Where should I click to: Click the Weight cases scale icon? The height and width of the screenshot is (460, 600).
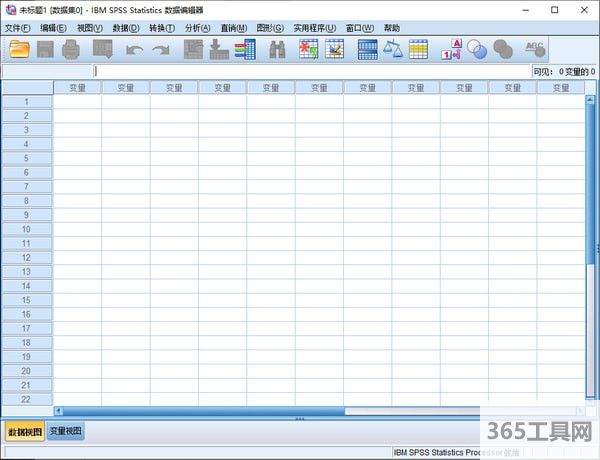tap(393, 49)
